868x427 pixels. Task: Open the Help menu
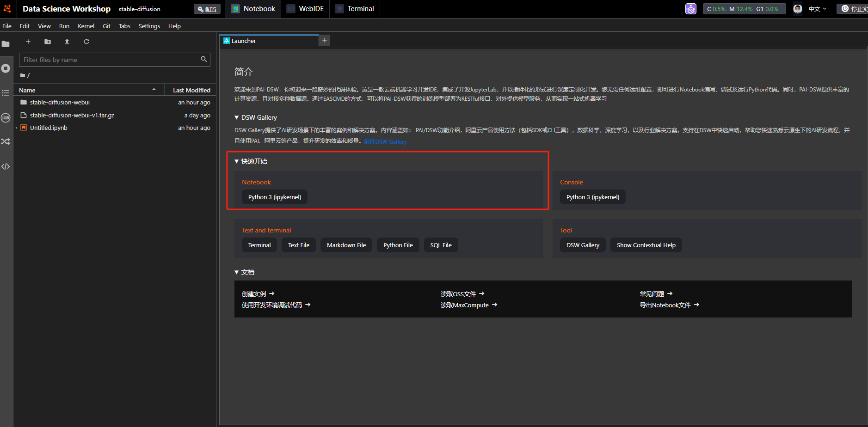coord(174,26)
